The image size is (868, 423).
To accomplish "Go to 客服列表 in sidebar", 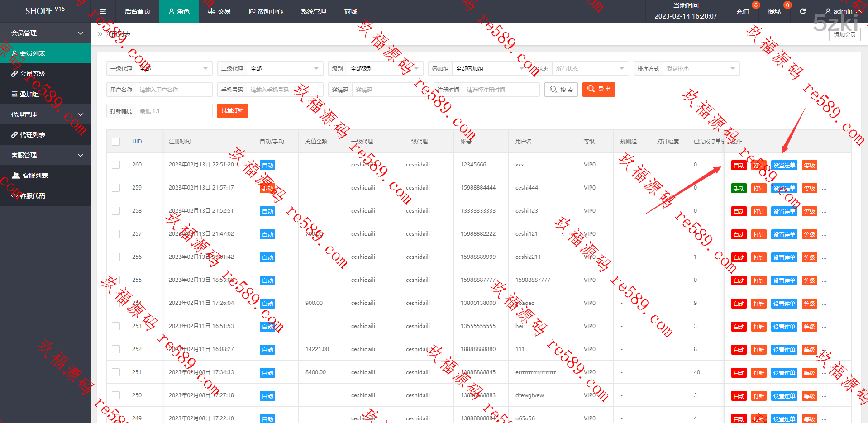I will point(35,176).
